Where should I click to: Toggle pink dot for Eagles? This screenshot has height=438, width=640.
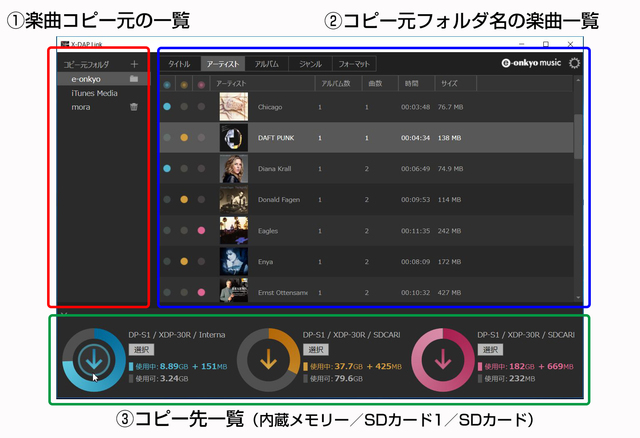(201, 230)
